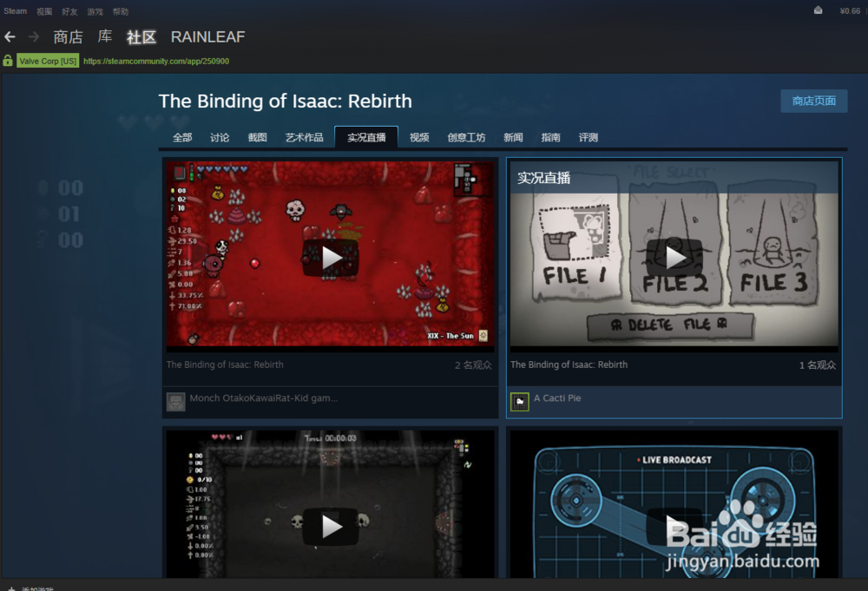
Task: Go to the 社区 section
Action: pos(141,37)
